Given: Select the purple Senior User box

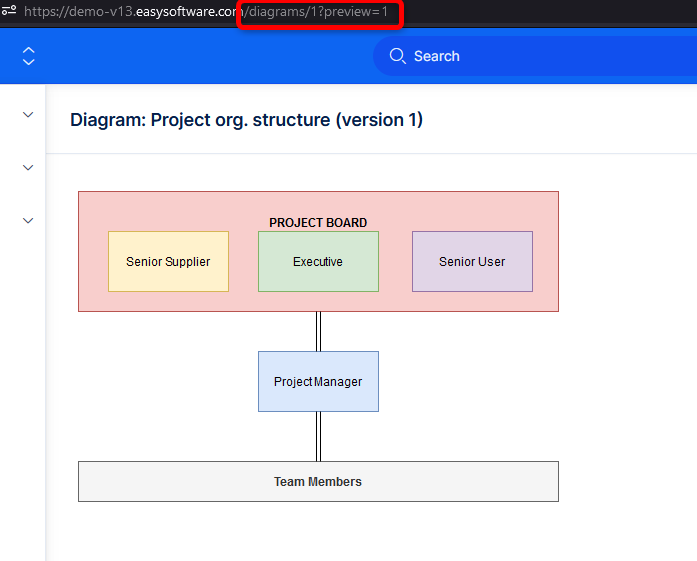Looking at the screenshot, I should coord(472,262).
